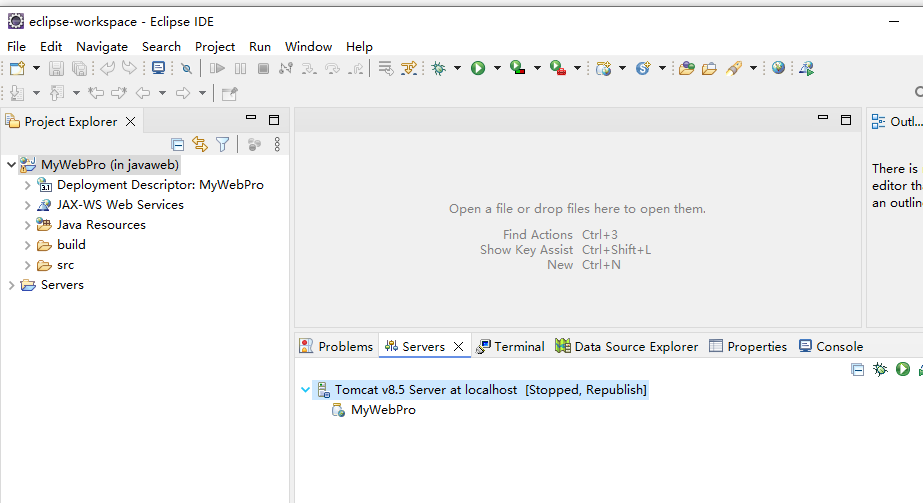Click the Pin Editor icon
Image resolution: width=923 pixels, height=503 pixels.
pyautogui.click(x=230, y=93)
